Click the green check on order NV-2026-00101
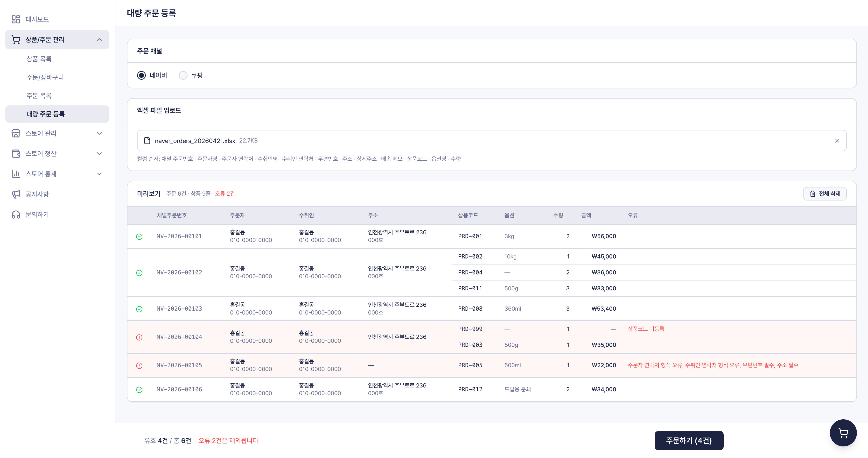Viewport: 868px width, 458px height. 139,237
